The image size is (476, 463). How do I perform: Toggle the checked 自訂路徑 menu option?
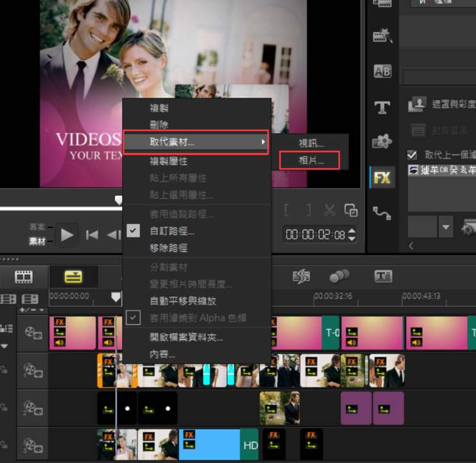coord(133,231)
